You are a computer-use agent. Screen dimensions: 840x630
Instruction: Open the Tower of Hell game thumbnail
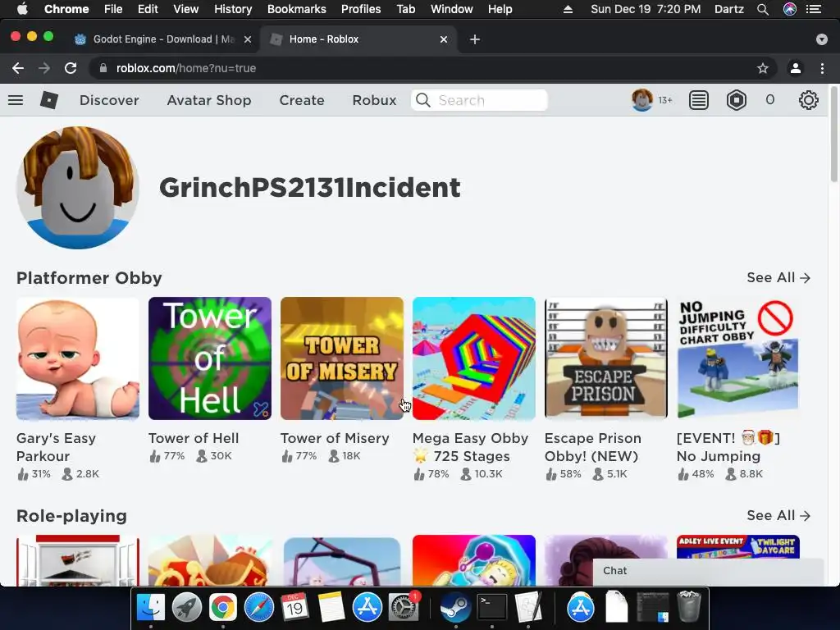coord(210,358)
